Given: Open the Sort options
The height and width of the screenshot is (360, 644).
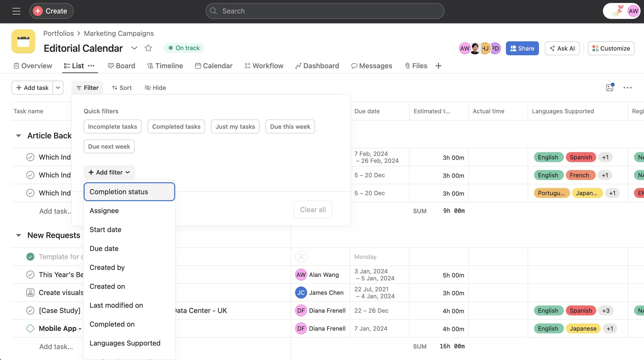Looking at the screenshot, I should (x=122, y=88).
